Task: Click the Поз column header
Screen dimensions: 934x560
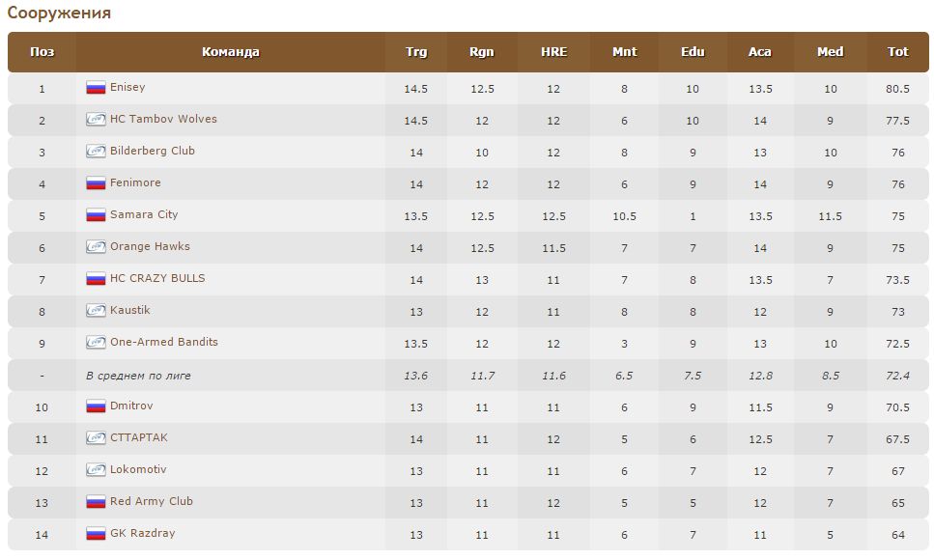Action: coord(42,52)
